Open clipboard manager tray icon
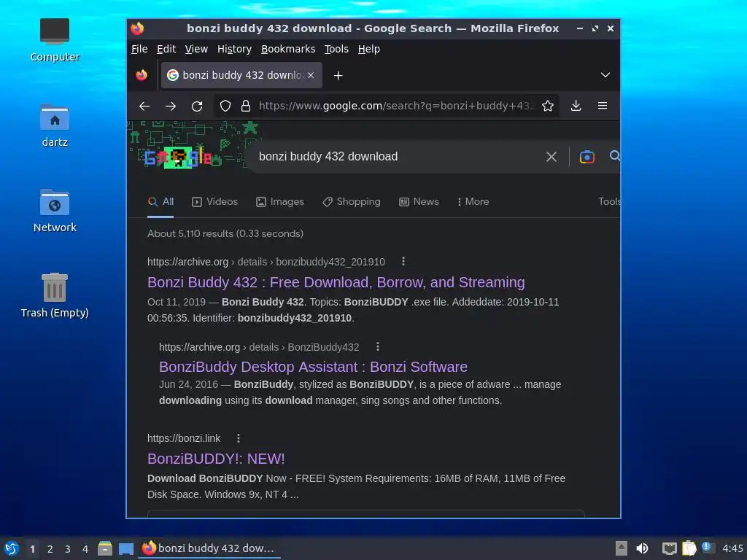Image resolution: width=747 pixels, height=560 pixels. [689, 548]
